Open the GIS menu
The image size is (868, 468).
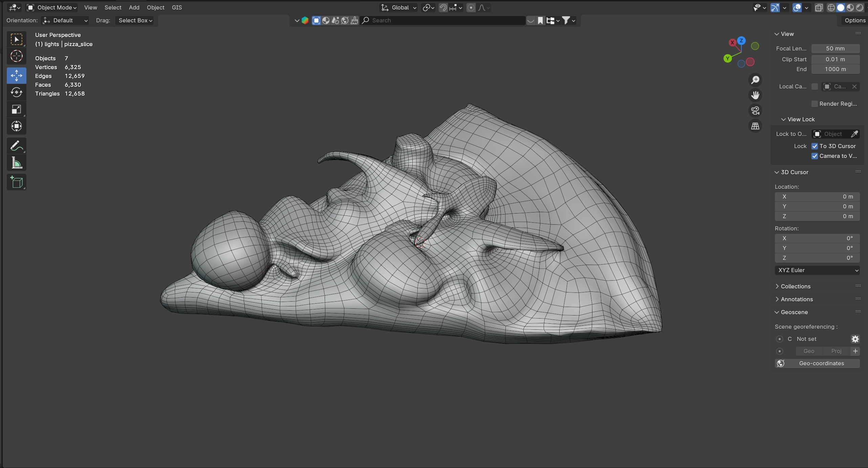point(177,7)
